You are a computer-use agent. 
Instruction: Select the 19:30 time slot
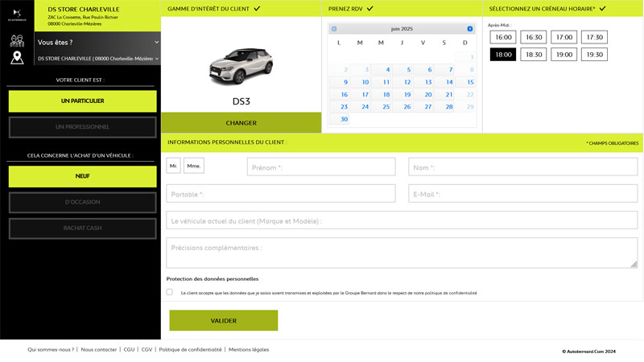click(x=594, y=55)
